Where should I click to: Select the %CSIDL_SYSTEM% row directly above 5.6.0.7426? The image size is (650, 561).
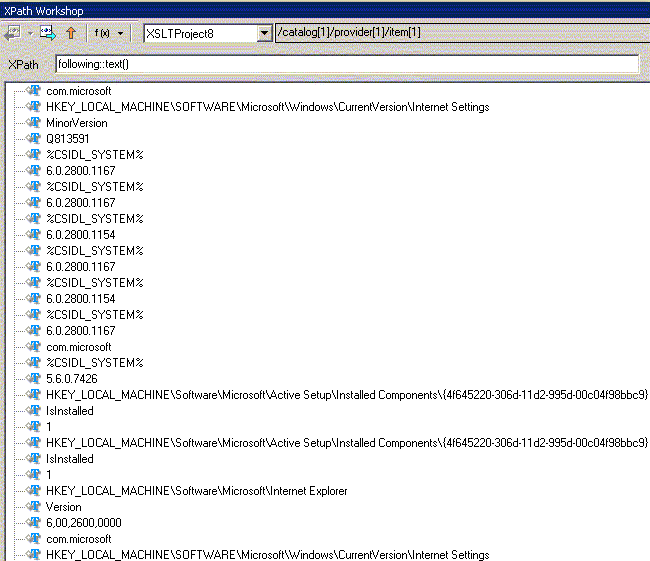[x=95, y=363]
